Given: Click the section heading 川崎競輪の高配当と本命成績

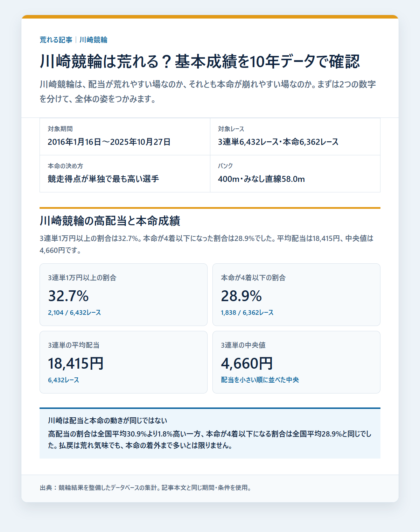Looking at the screenshot, I should pyautogui.click(x=110, y=221).
